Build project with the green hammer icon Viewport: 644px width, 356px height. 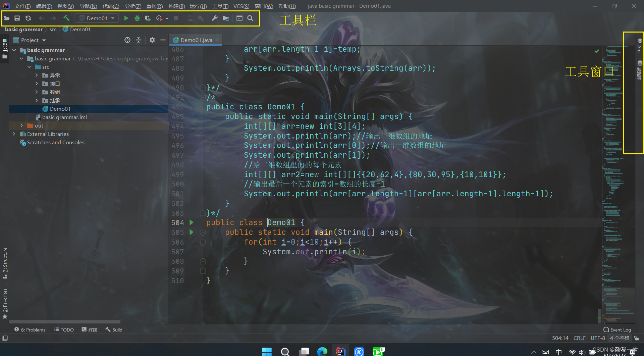(x=66, y=18)
